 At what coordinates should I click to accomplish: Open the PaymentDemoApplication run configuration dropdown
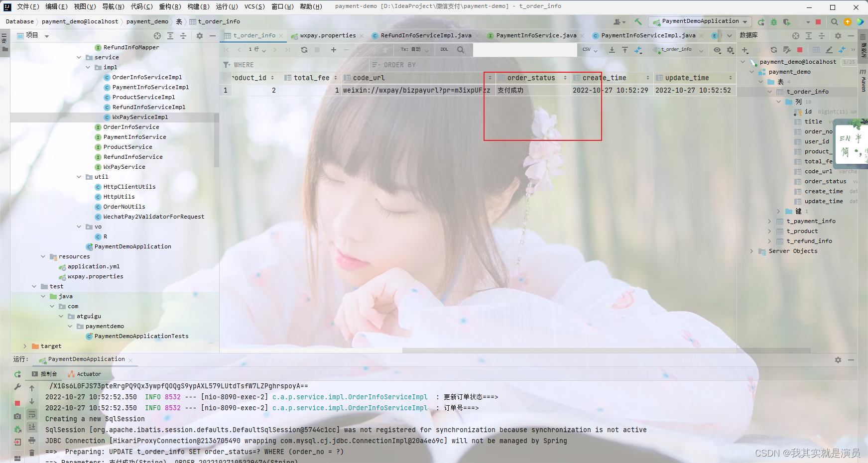click(700, 21)
